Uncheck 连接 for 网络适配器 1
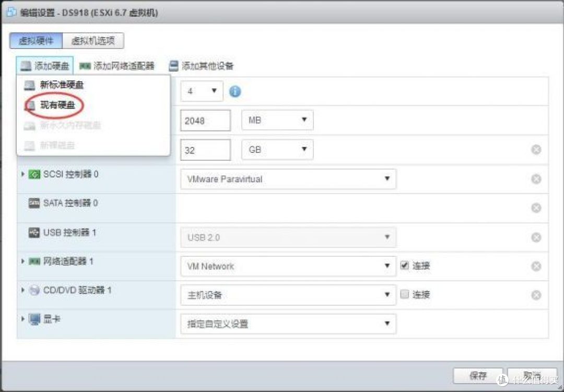This screenshot has width=564, height=392. click(x=405, y=265)
